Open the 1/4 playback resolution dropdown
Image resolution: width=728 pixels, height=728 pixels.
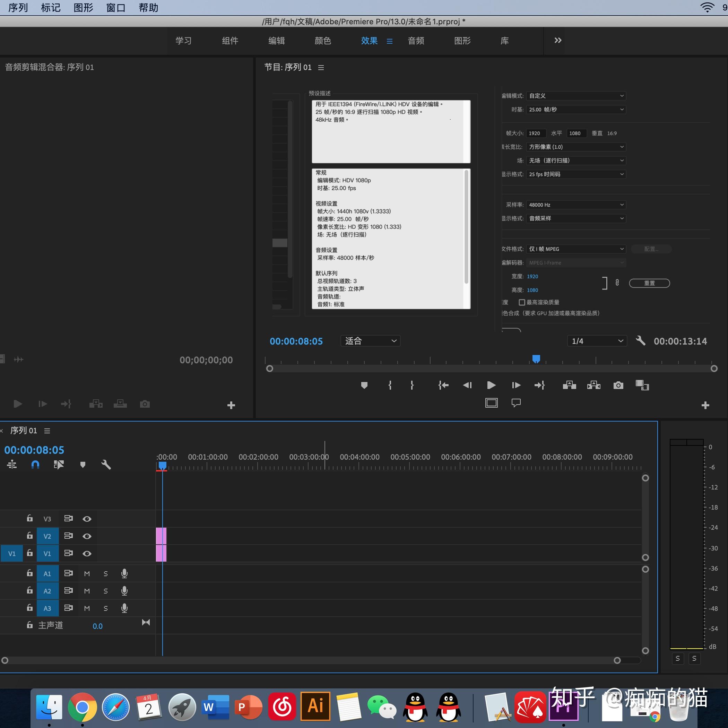click(x=597, y=341)
